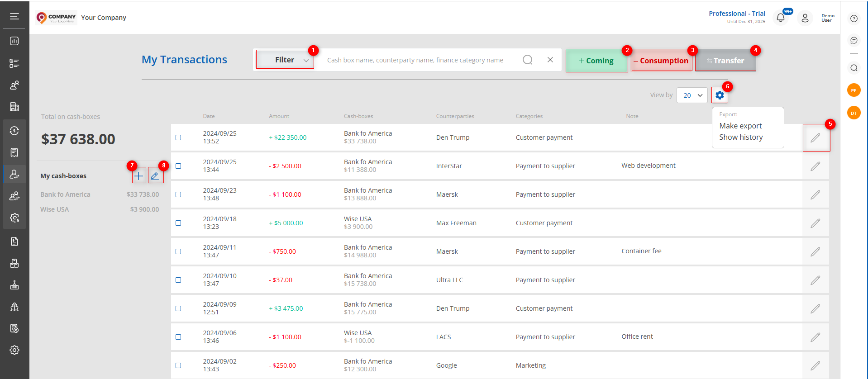This screenshot has width=868, height=379.
Task: Open the receipt document icon in the sidebar
Action: pos(14,152)
